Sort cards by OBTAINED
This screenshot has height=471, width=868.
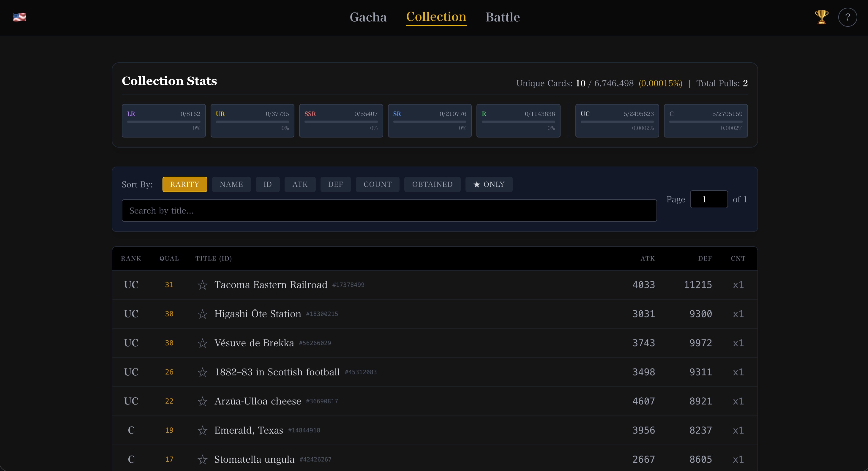[432, 184]
